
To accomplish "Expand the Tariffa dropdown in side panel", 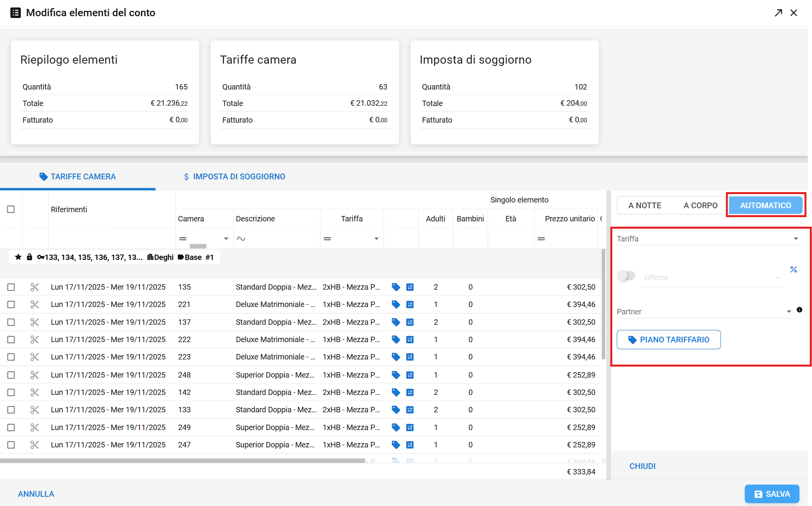I will coord(796,239).
